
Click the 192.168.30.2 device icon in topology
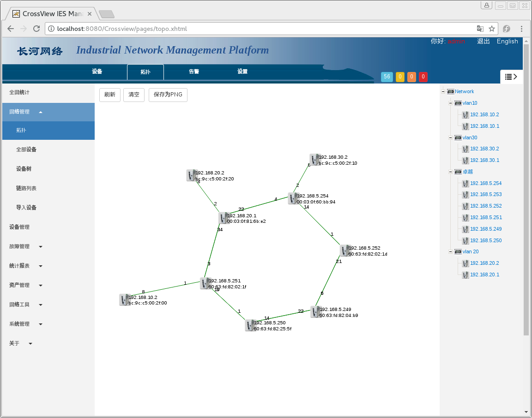314,160
